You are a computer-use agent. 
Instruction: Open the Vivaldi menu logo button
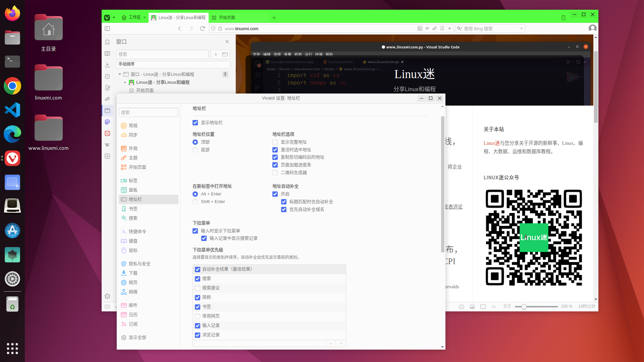point(107,18)
